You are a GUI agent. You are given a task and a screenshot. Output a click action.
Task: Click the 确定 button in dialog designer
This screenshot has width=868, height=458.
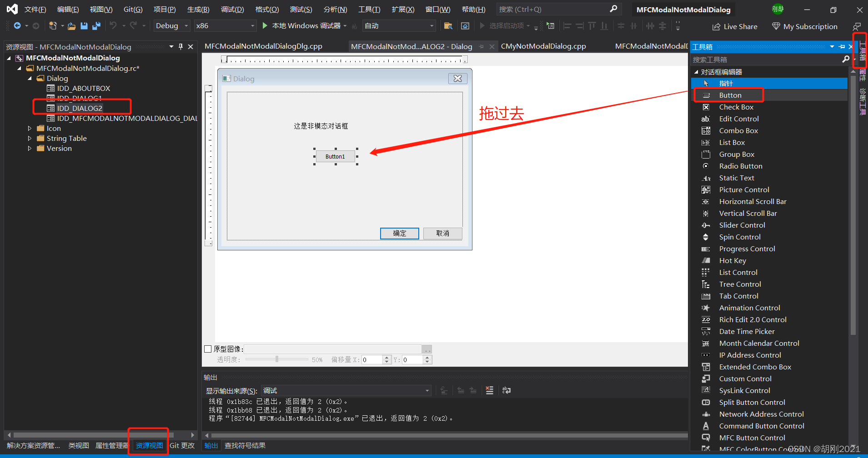(400, 234)
